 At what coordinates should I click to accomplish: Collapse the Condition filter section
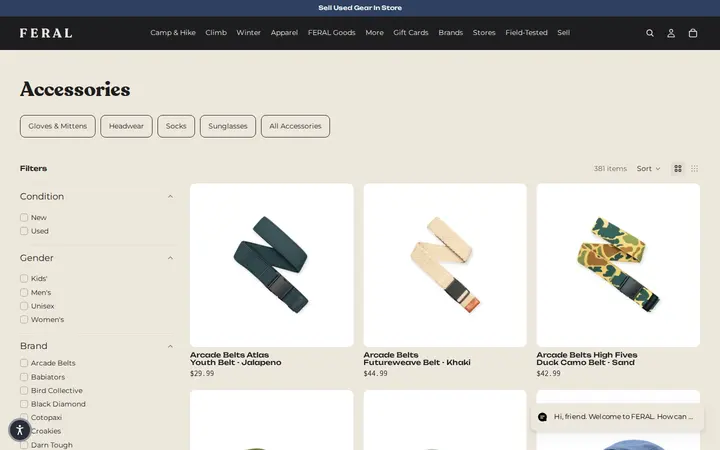170,197
